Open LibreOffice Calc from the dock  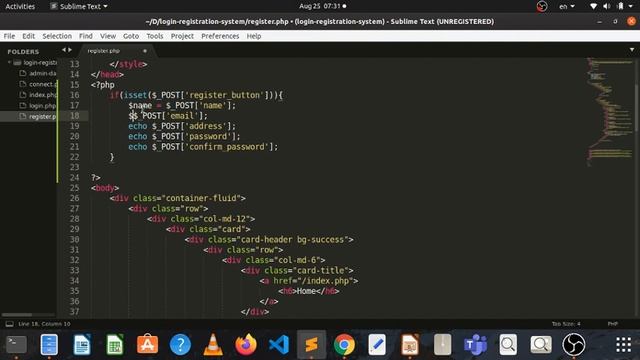point(115,344)
